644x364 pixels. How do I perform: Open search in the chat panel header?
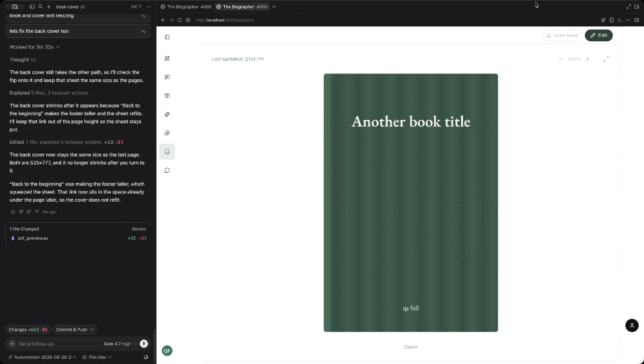(40, 6)
